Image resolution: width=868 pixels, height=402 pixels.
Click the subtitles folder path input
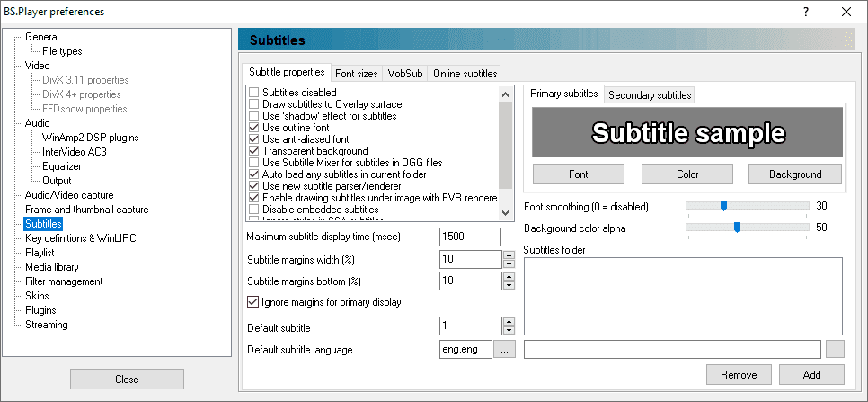673,350
